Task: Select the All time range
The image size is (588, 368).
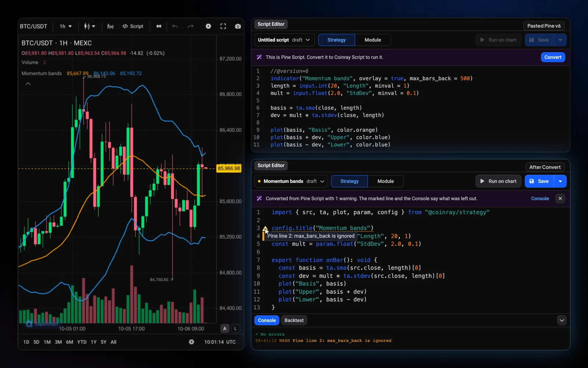Action: pyautogui.click(x=114, y=342)
